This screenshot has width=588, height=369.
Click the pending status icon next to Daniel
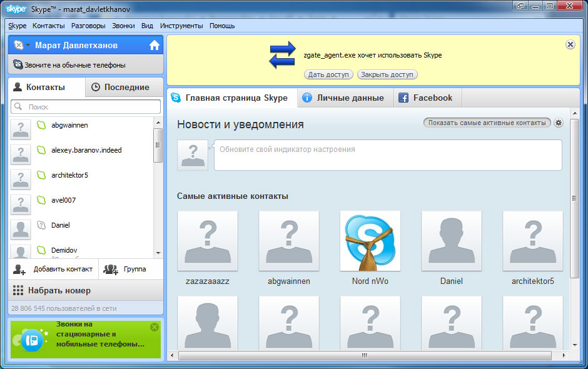(41, 225)
